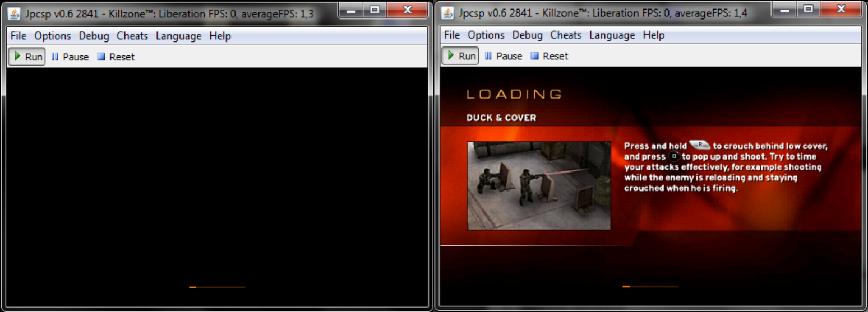Click the square button icon in hint
Screen dimensions: 868x312
coord(675,156)
